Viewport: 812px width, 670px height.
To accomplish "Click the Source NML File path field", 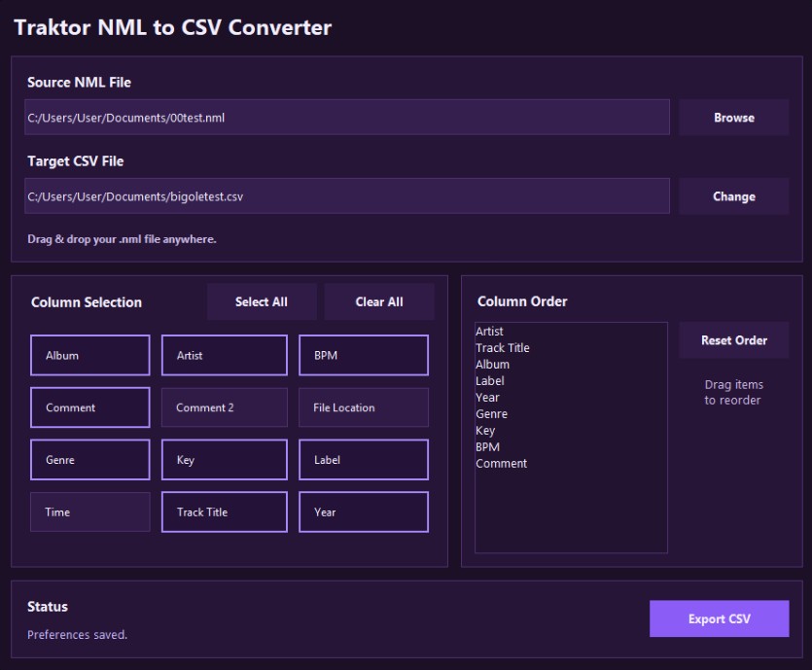I will tap(347, 118).
